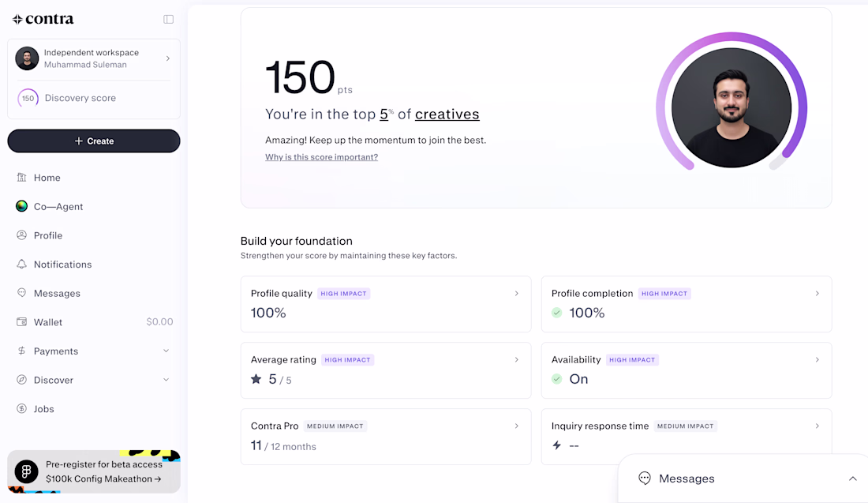This screenshot has height=503, width=868.
Task: Click the 150 Discovery score ring icon
Action: click(28, 98)
